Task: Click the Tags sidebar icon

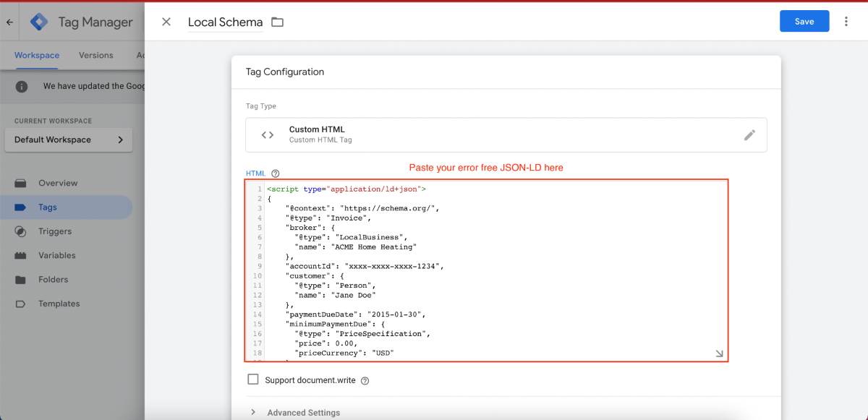Action: [20, 207]
